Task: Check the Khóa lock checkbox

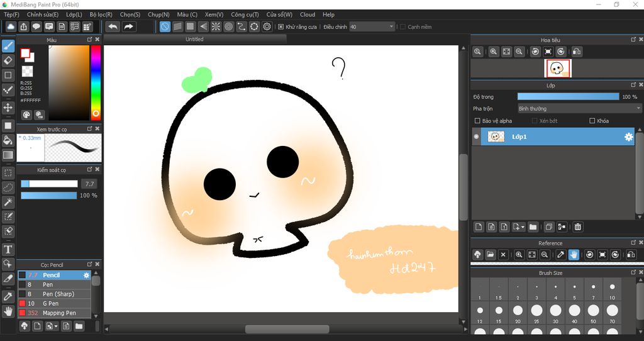Action: 592,121
